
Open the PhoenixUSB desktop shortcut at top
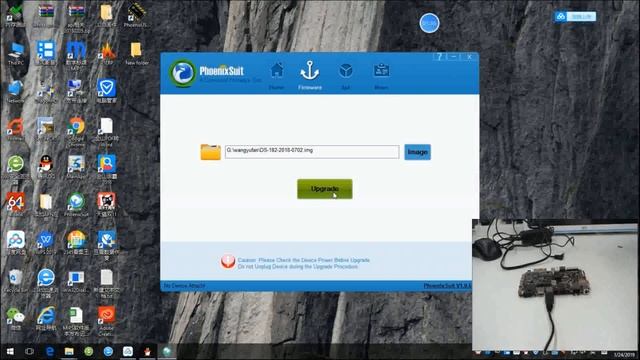136,16
